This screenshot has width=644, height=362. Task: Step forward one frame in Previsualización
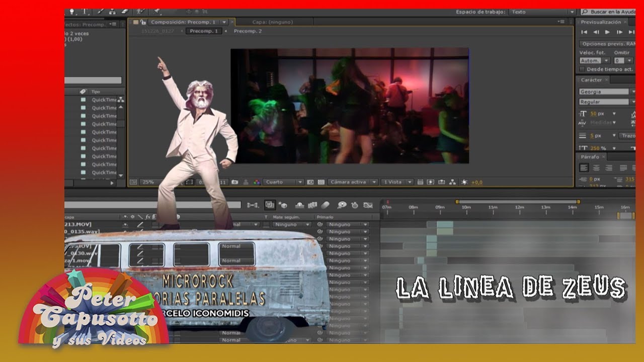click(x=619, y=32)
